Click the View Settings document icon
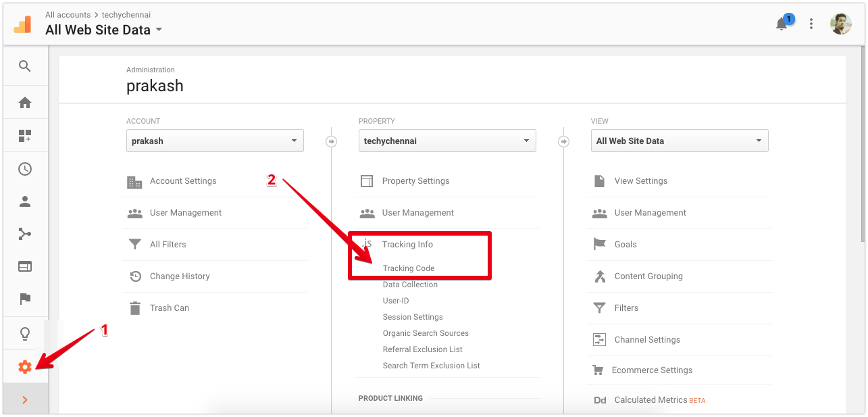The image size is (868, 417). (x=599, y=181)
